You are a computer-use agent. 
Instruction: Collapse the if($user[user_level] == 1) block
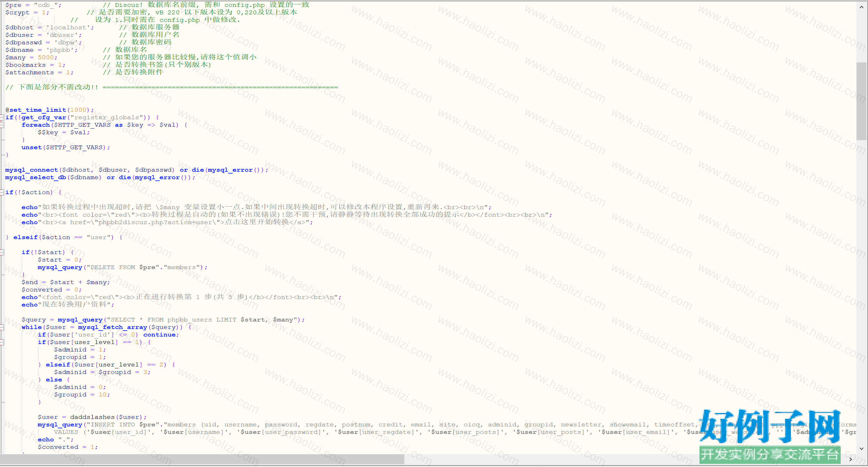click(2, 342)
